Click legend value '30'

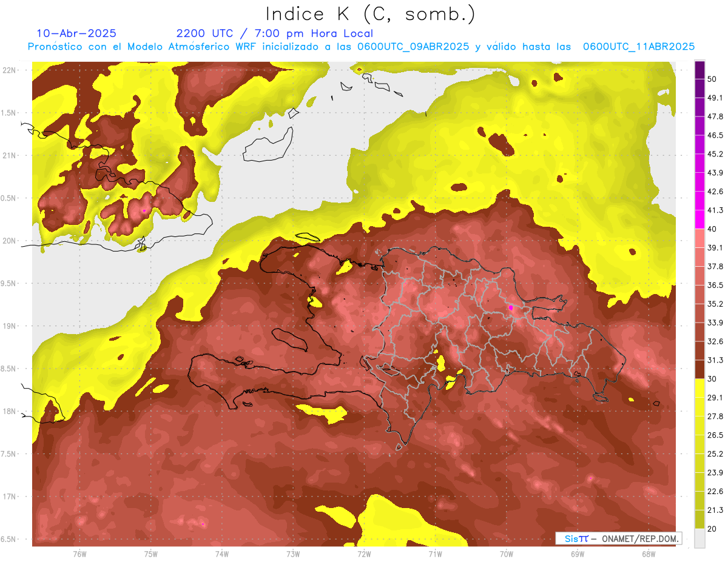coord(712,379)
